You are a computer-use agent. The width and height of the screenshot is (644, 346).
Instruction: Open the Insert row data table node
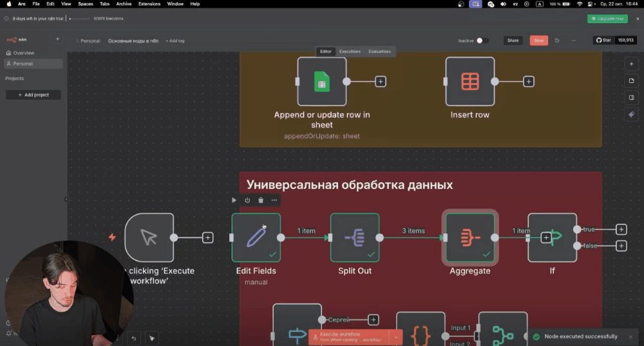(x=470, y=81)
